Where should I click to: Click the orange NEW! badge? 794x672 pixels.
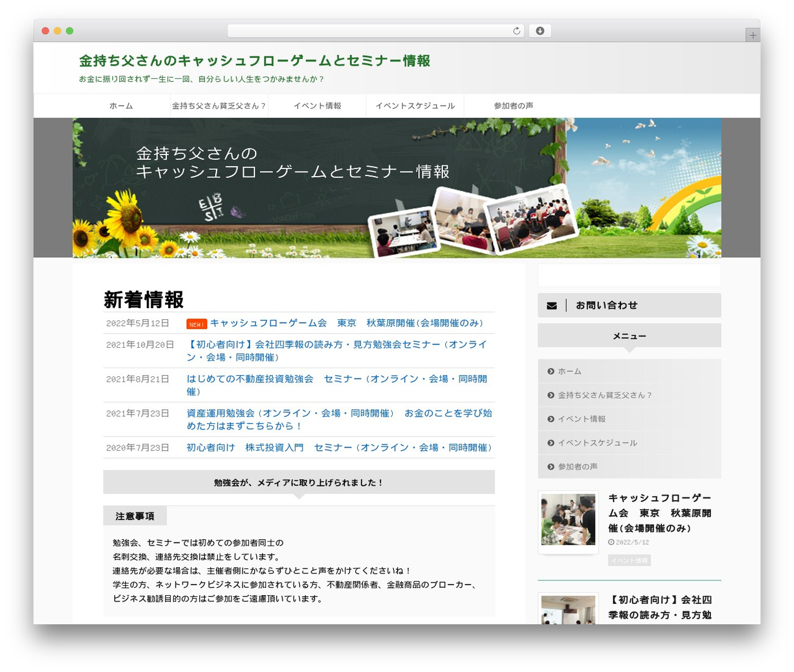point(197,324)
